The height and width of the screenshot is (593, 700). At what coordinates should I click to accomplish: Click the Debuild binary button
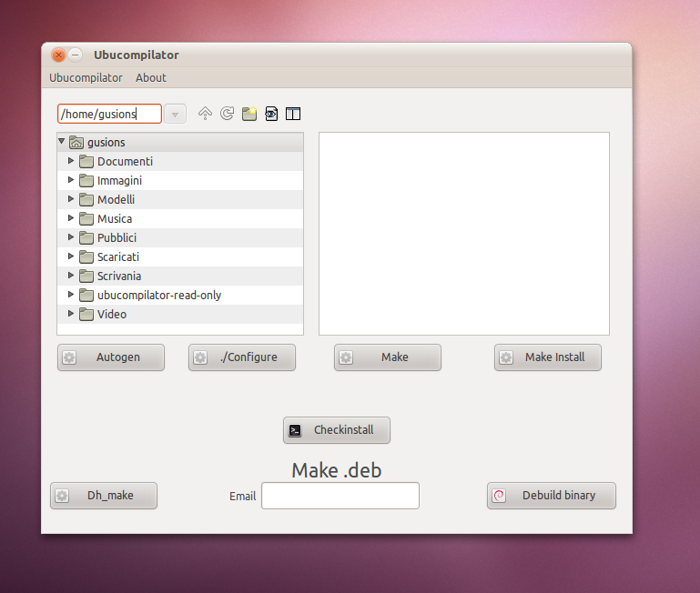(x=552, y=496)
